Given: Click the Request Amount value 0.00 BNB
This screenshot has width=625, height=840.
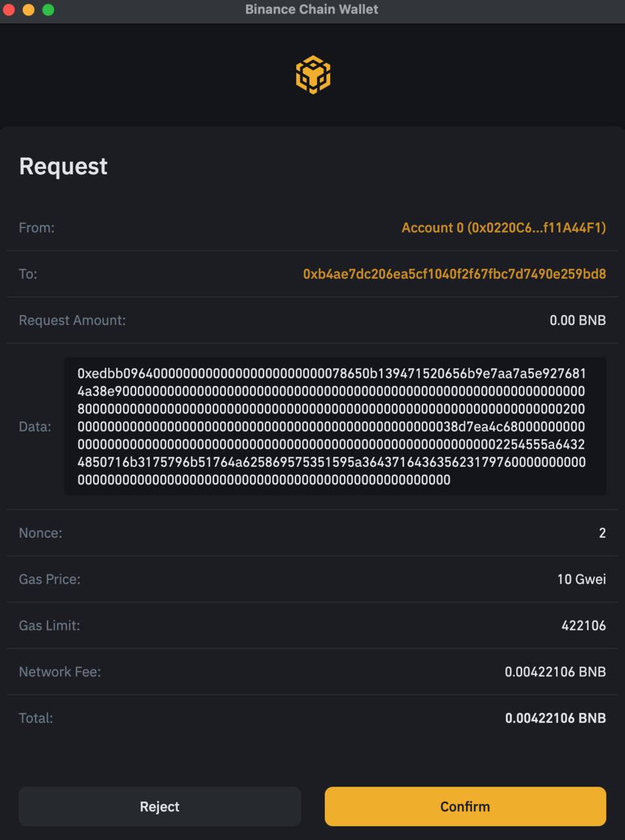Looking at the screenshot, I should point(577,320).
